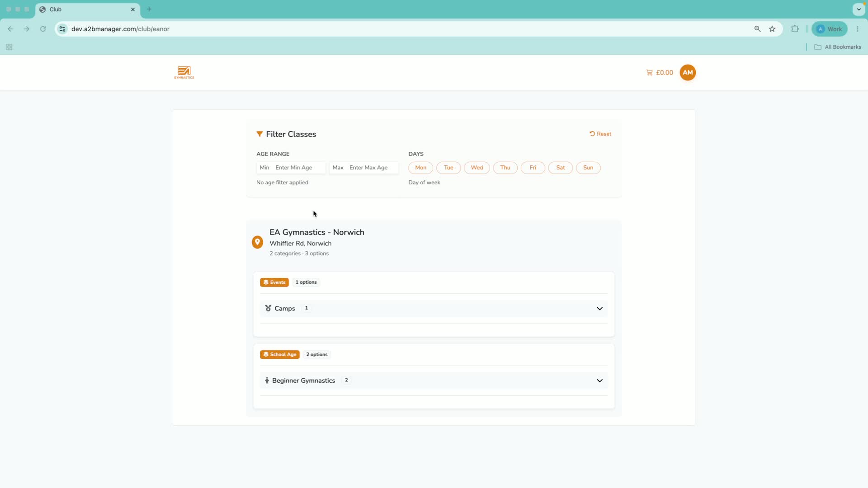Toggle the Sun day filter

click(588, 168)
